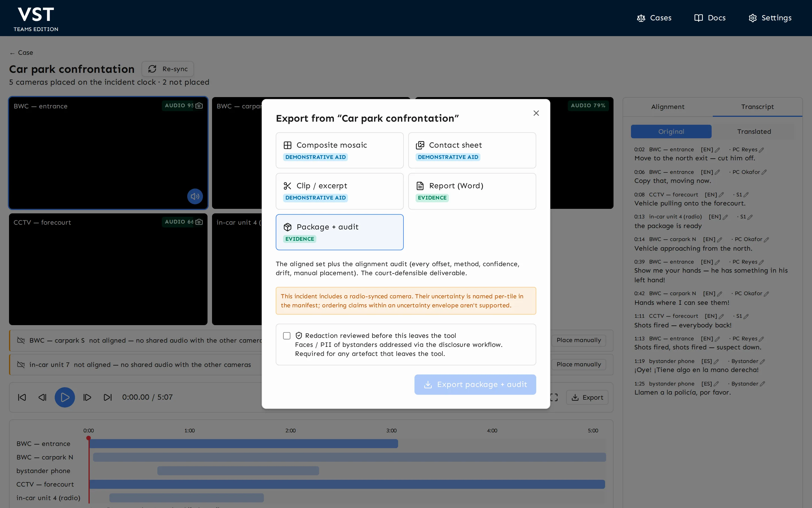This screenshot has height=508, width=812.
Task: Select the CCTV — forecourt video tile
Action: 108,269
